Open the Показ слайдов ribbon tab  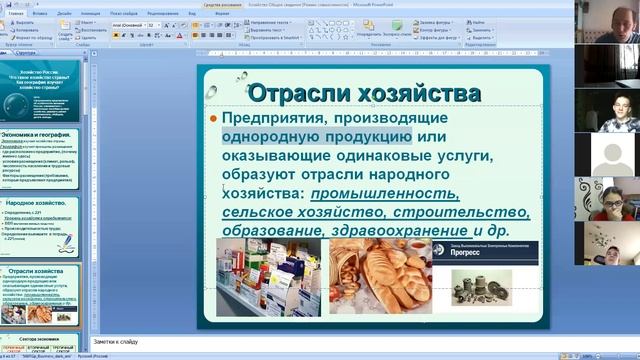124,13
